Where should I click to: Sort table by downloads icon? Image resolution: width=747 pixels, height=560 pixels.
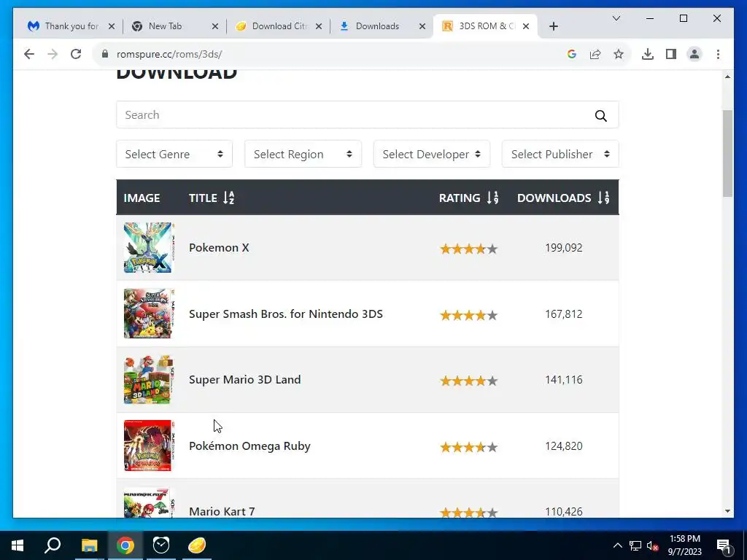pos(603,198)
